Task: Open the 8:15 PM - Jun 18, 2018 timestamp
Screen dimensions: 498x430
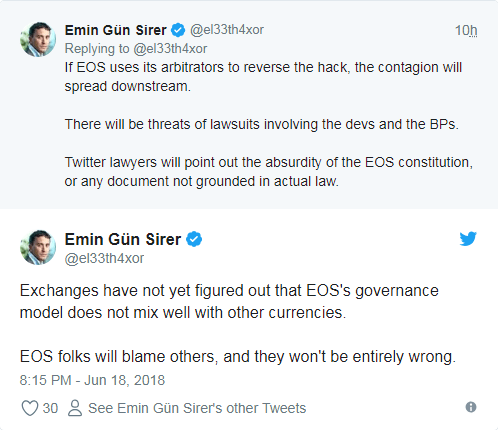Action: [x=92, y=380]
